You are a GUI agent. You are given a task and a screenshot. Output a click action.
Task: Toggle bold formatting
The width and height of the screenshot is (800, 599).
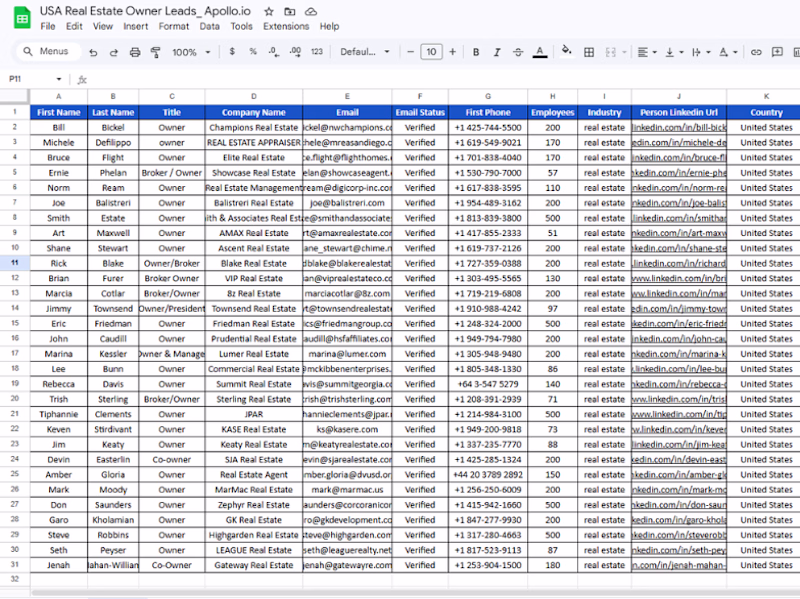[476, 52]
